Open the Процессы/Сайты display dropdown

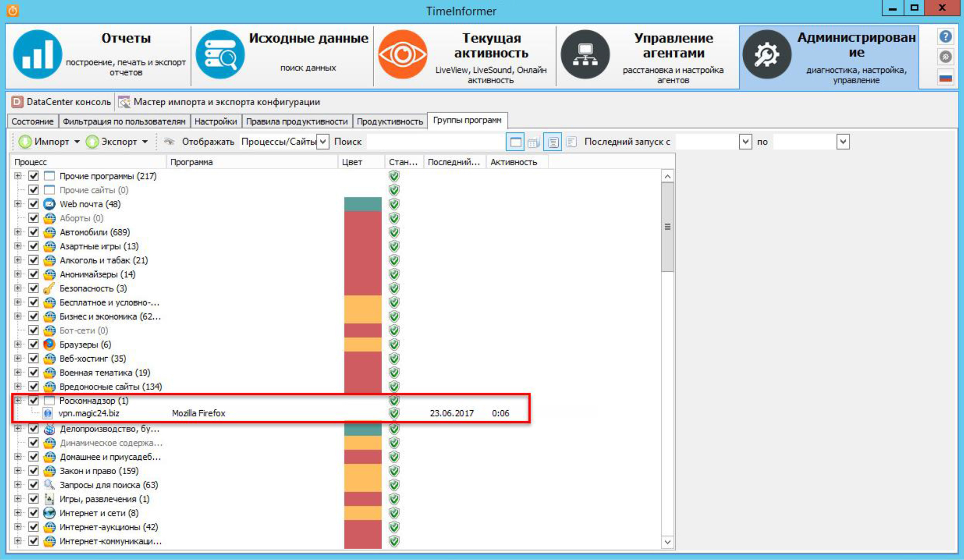point(323,142)
